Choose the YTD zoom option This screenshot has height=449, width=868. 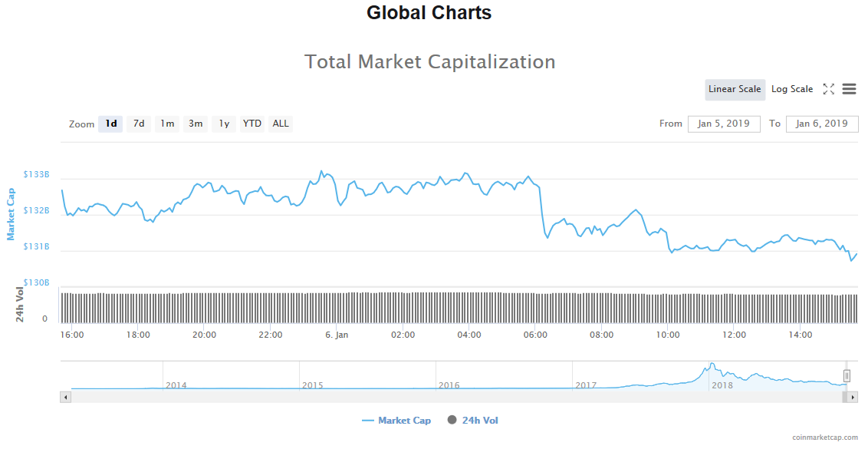click(252, 124)
